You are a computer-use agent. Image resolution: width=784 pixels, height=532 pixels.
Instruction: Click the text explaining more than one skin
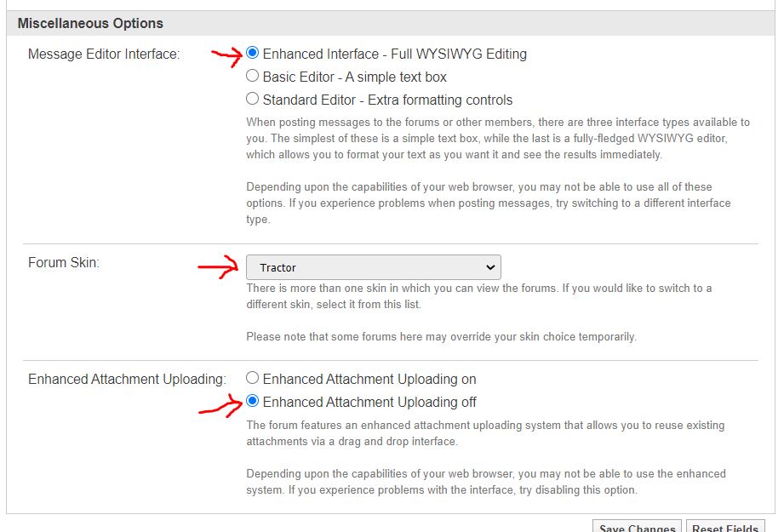pos(478,295)
